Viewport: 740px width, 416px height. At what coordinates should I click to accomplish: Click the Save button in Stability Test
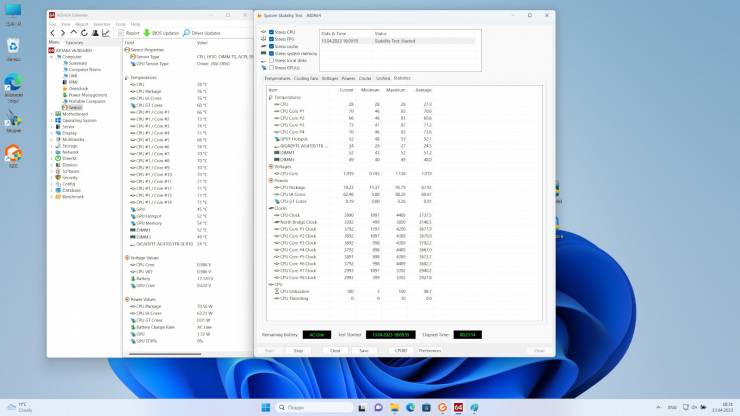pos(364,351)
